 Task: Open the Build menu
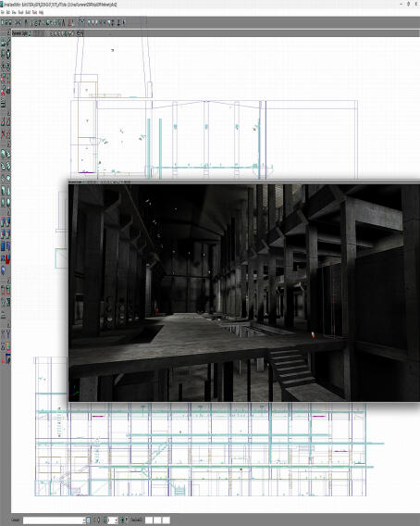[x=28, y=12]
